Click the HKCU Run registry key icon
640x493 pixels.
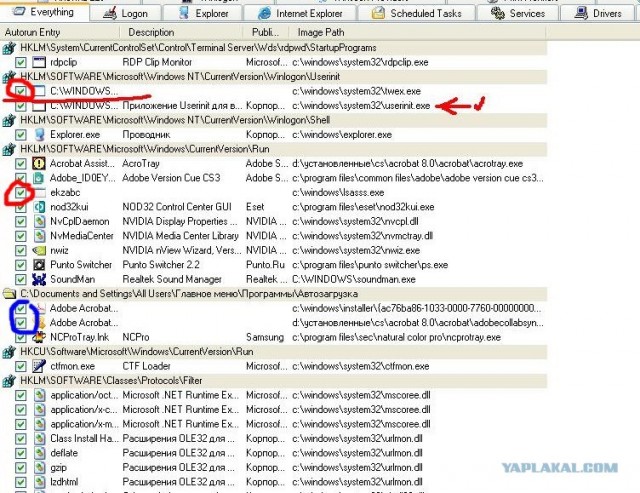[9, 351]
